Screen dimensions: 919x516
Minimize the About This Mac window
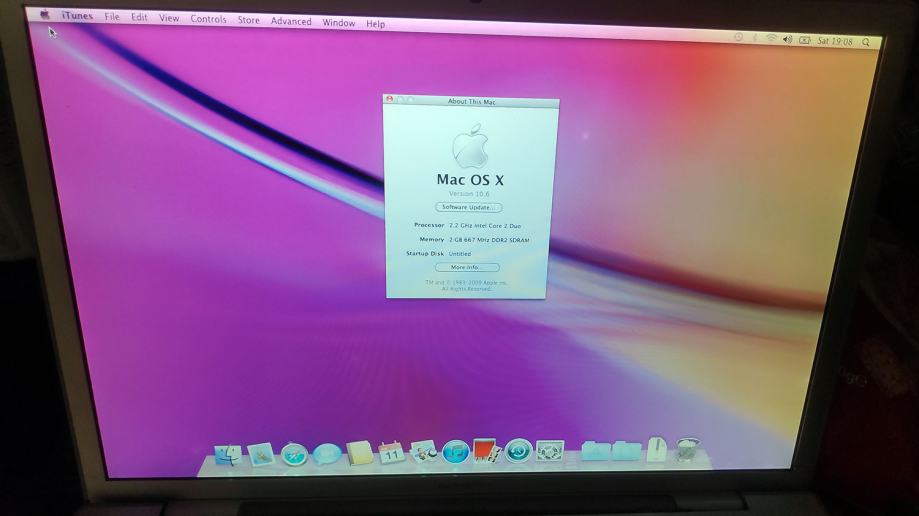400,100
